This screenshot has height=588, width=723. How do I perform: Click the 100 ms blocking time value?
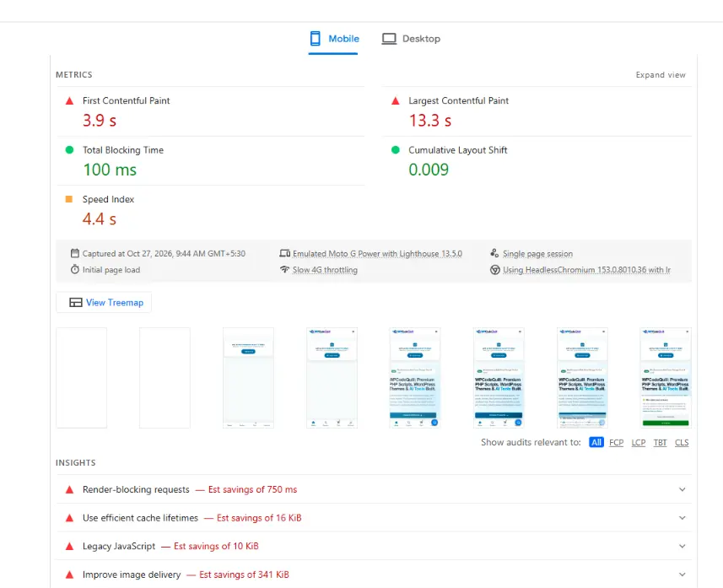click(x=110, y=170)
